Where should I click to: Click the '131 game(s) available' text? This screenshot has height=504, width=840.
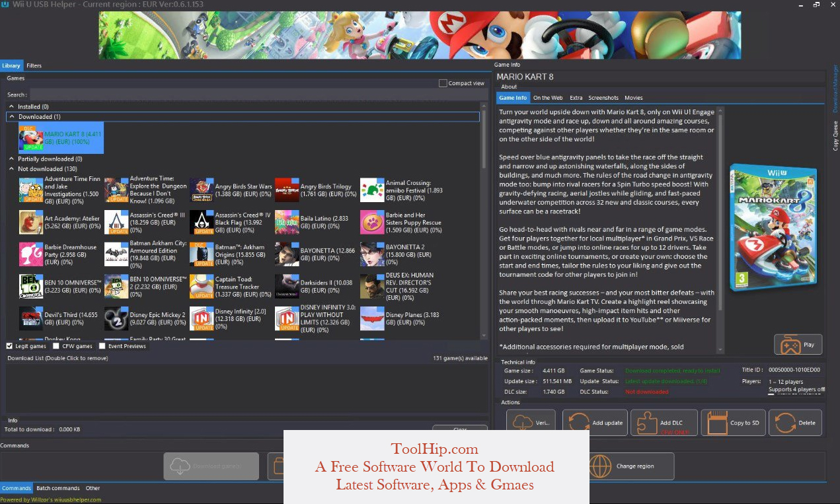[x=461, y=359]
